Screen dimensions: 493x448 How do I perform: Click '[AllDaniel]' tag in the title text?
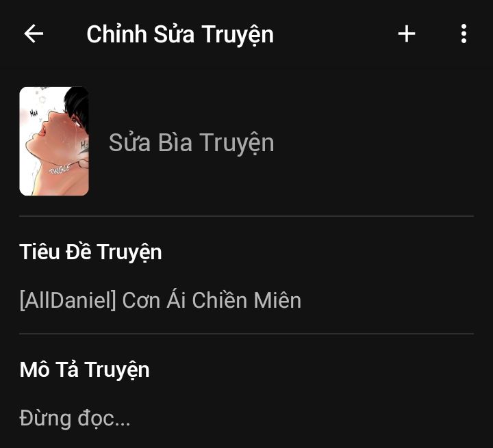68,301
